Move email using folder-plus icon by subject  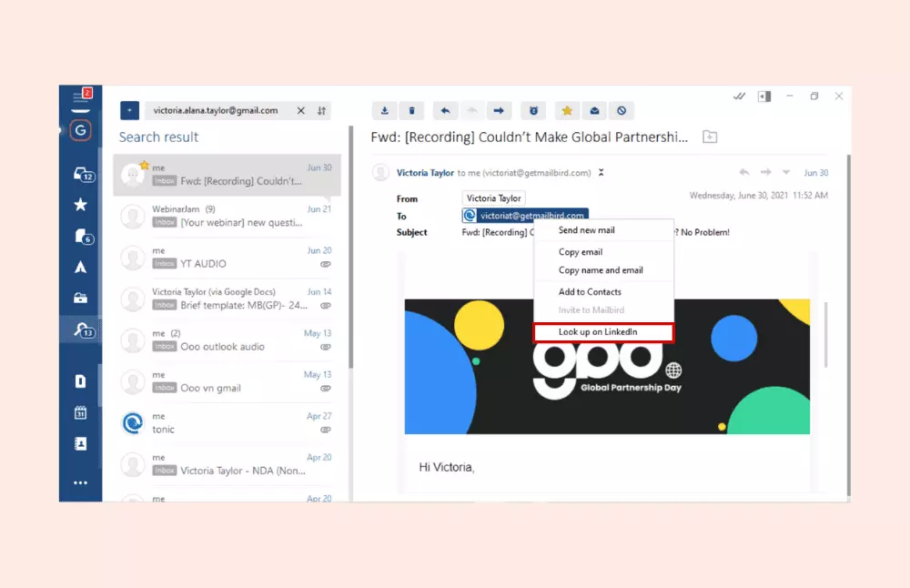pos(710,137)
